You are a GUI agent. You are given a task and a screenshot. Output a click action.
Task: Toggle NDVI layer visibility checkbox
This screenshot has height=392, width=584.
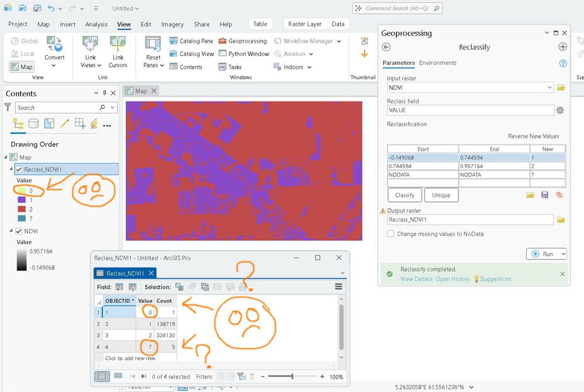pos(18,231)
